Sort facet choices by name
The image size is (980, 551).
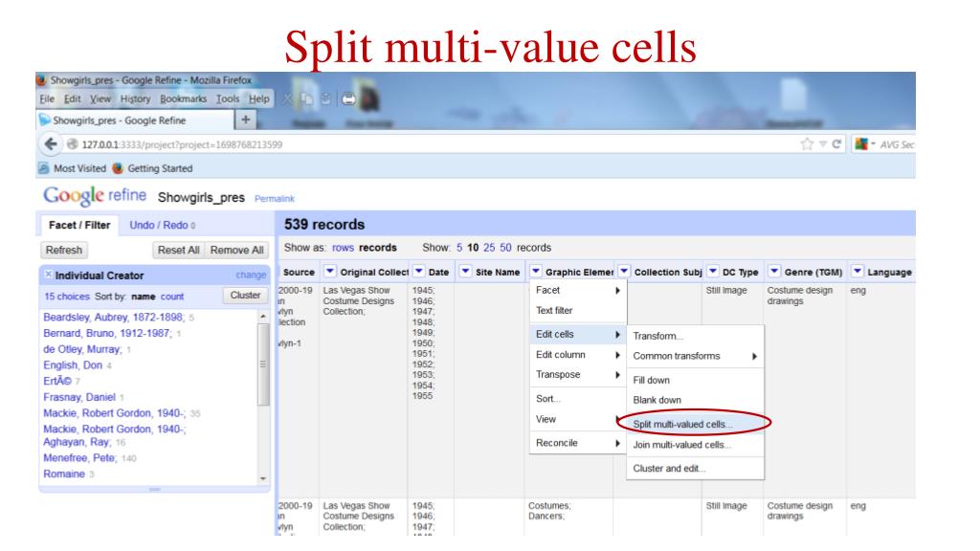coord(144,297)
